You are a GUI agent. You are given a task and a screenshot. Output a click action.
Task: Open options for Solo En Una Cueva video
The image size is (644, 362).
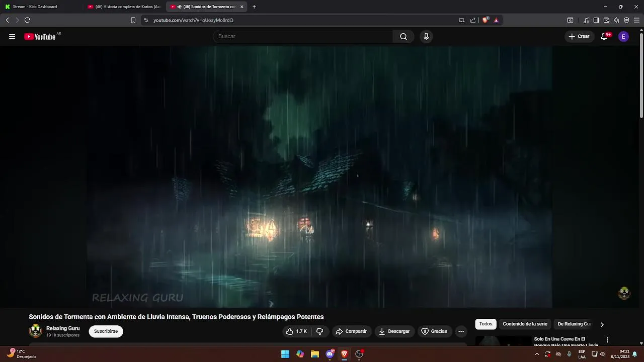[x=607, y=340]
